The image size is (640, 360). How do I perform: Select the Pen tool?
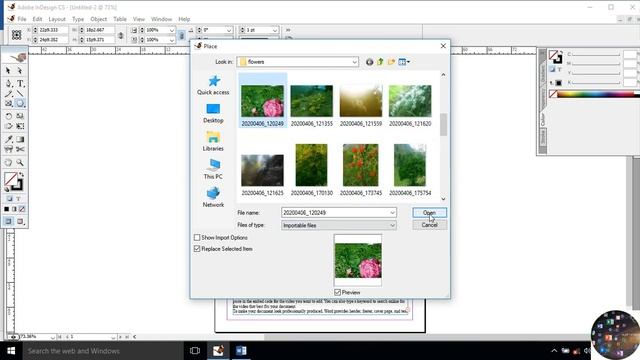pos(8,84)
